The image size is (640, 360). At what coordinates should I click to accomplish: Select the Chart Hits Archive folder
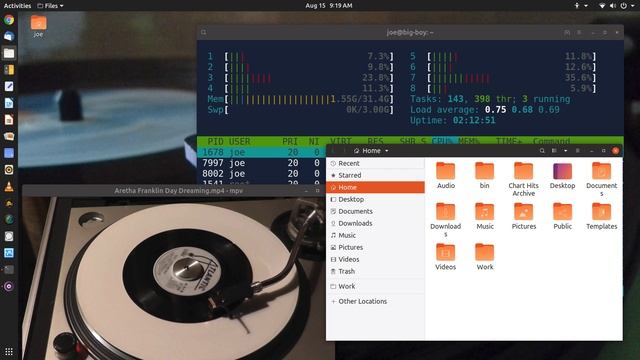coord(523,180)
